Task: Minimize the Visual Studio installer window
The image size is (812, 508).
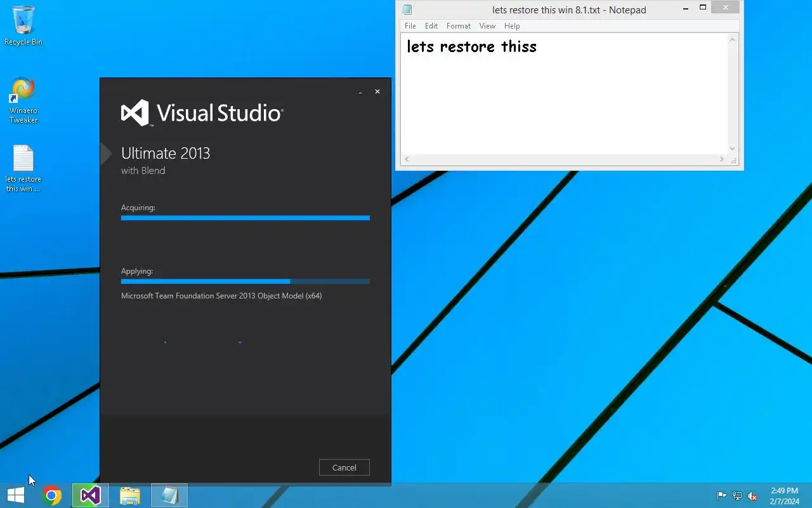Action: click(360, 92)
